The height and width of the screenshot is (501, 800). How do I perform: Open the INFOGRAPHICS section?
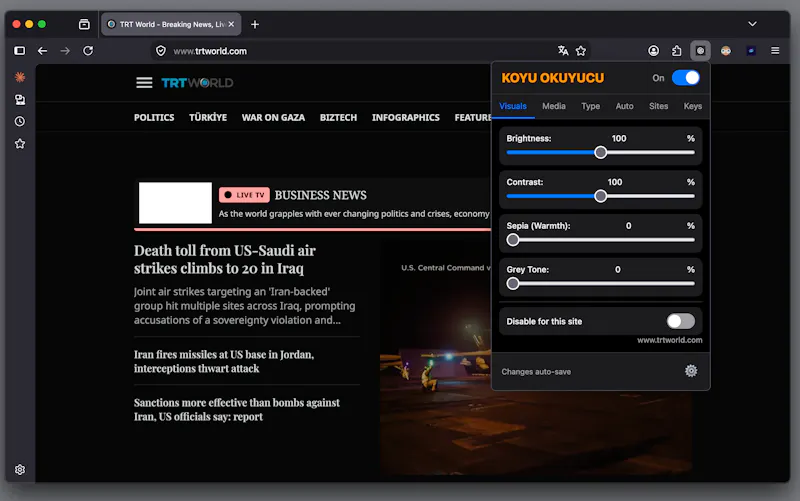406,117
